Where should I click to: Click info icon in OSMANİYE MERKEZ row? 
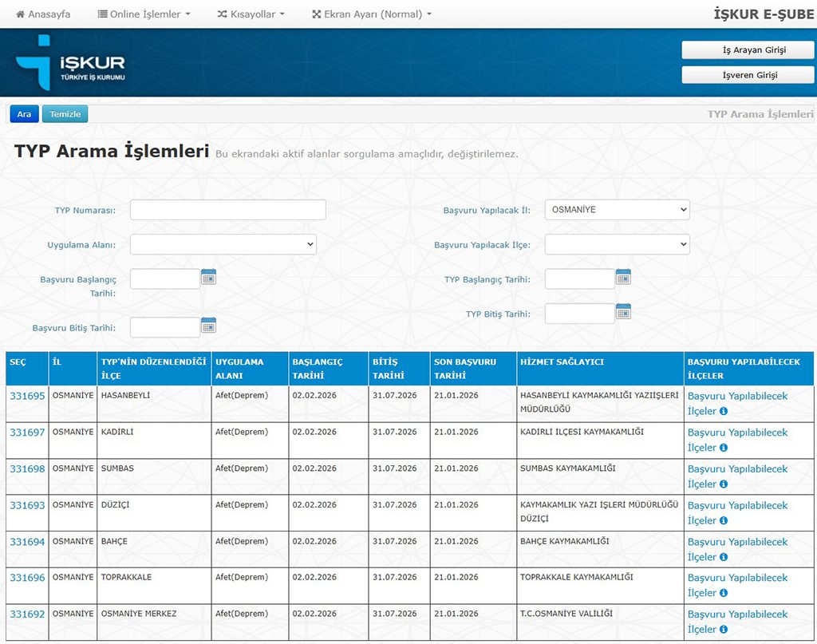724,630
